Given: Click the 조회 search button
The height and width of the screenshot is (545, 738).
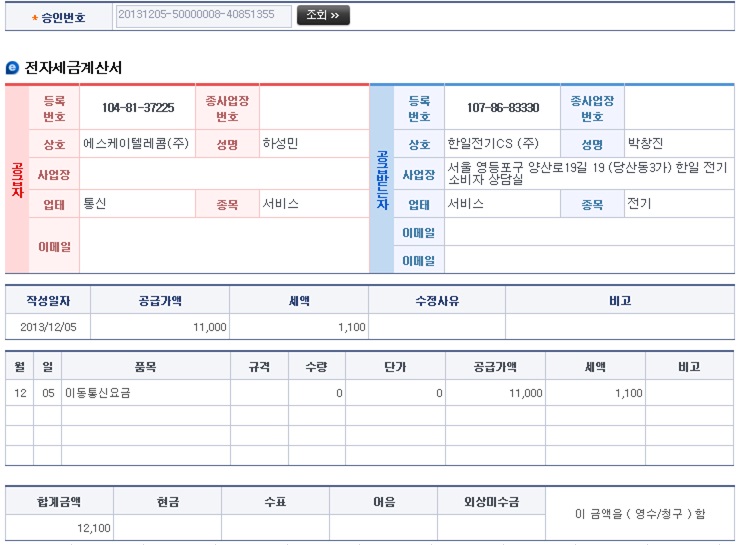Looking at the screenshot, I should point(323,15).
